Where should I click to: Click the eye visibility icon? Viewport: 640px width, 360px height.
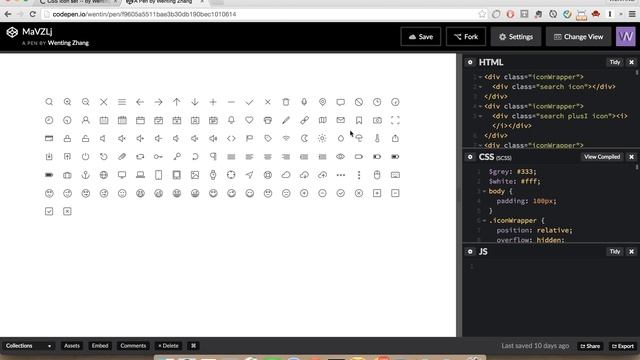[340, 157]
